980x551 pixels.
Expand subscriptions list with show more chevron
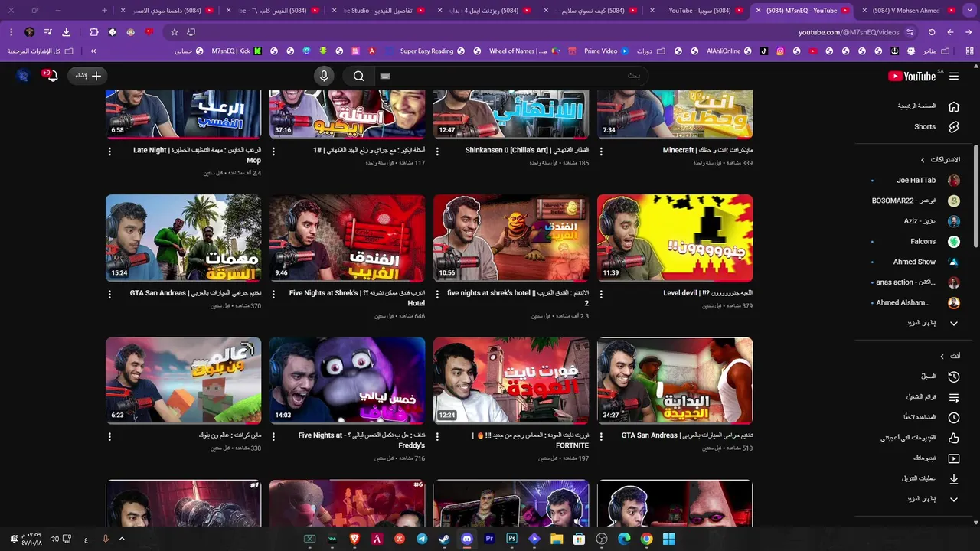954,324
